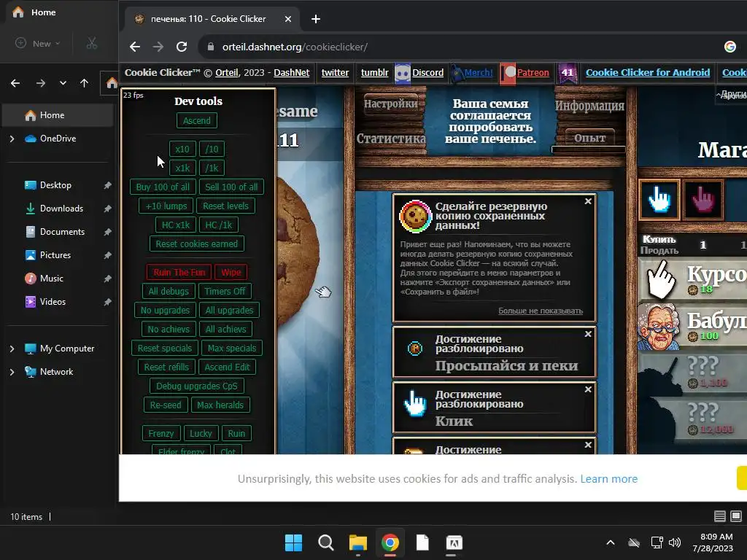Screen dimensions: 747x560
Task: Click HC x1k button
Action: coord(175,225)
